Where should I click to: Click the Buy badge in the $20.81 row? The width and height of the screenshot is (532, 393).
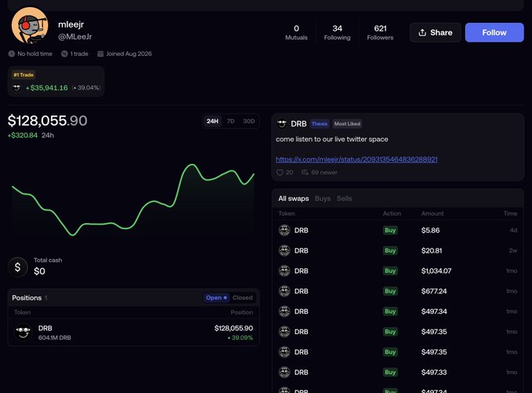(390, 251)
